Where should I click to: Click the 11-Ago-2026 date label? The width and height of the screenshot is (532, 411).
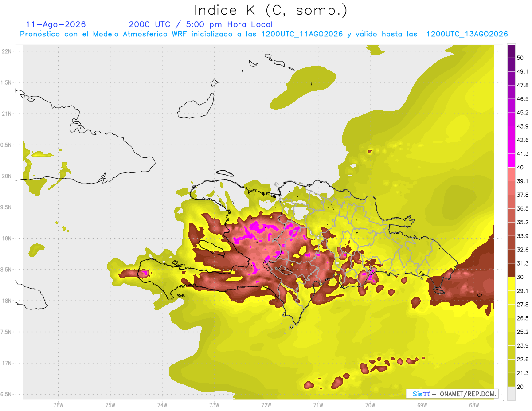point(56,24)
